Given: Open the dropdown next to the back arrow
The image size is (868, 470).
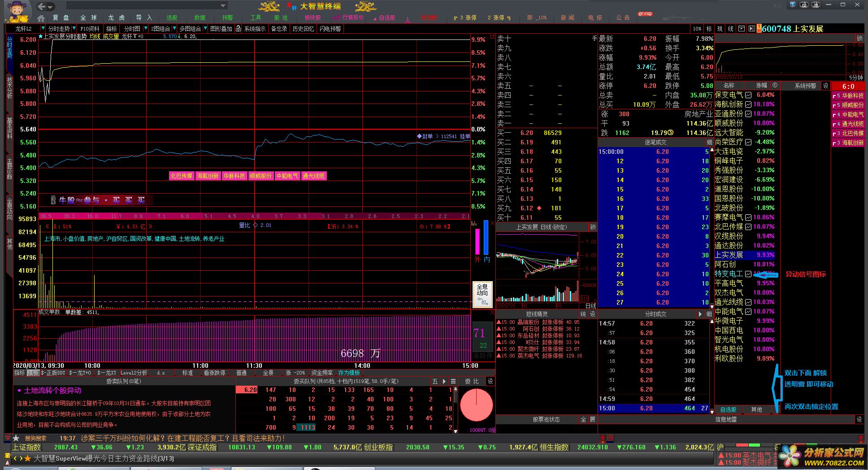Looking at the screenshot, I should [50, 7].
